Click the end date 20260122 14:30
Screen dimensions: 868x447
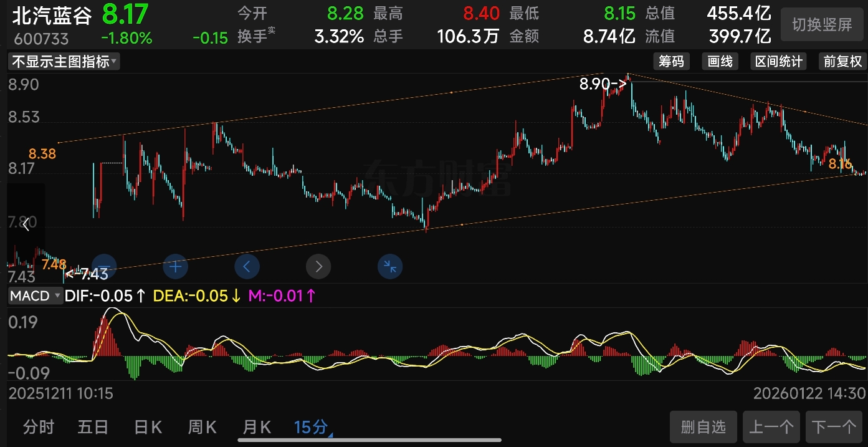(x=809, y=393)
